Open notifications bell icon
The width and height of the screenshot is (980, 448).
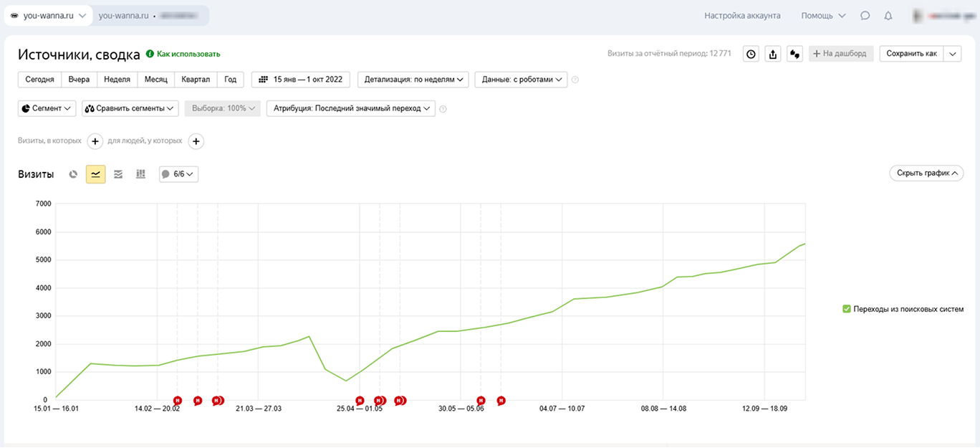coord(888,16)
